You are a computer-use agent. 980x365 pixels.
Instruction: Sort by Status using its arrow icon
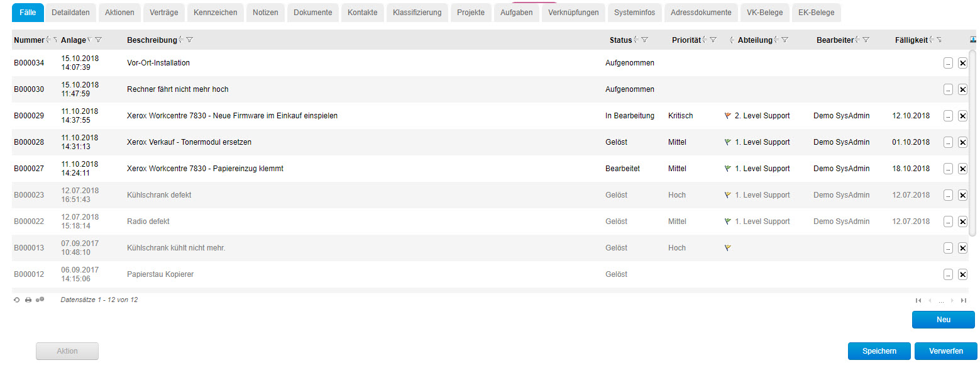[x=636, y=40]
